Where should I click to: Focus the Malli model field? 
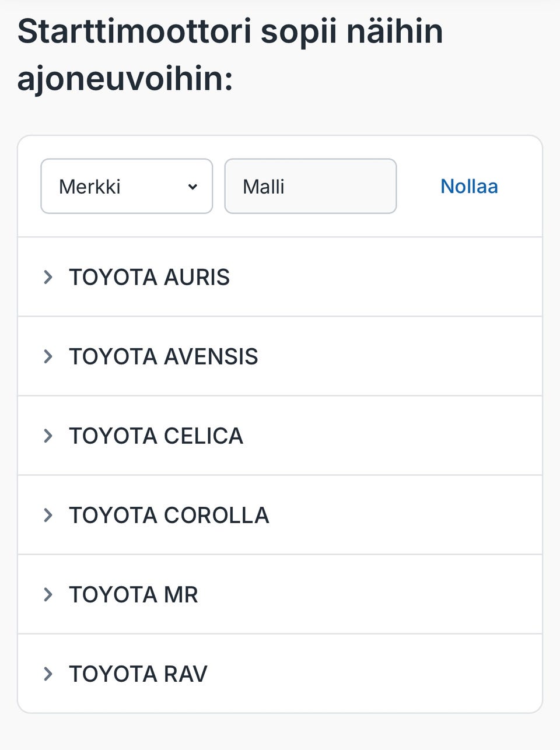pyautogui.click(x=310, y=187)
